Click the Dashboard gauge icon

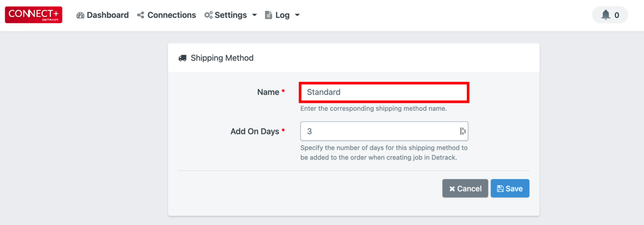(80, 15)
